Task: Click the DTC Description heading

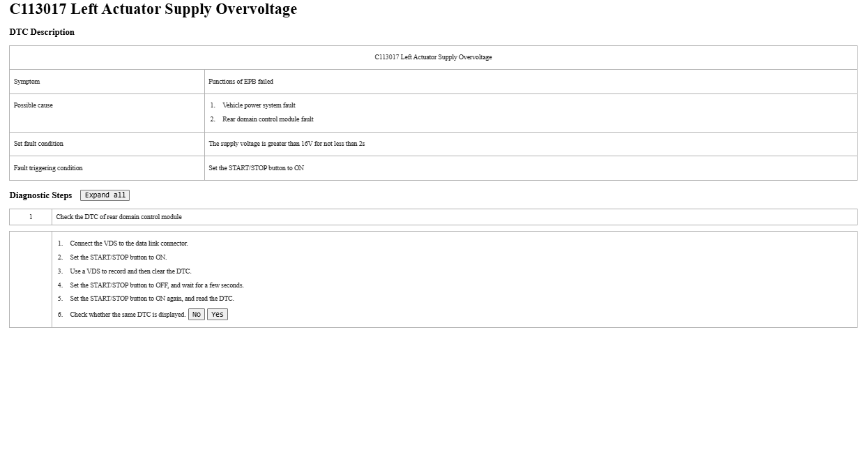Action: [x=42, y=32]
